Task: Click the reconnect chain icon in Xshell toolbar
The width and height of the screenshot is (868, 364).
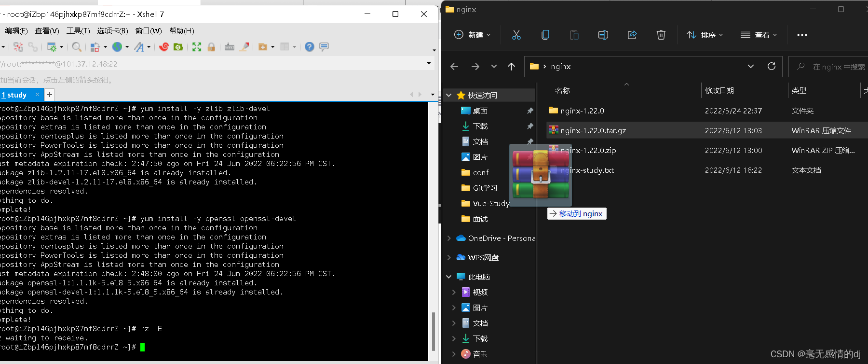Action: 33,47
